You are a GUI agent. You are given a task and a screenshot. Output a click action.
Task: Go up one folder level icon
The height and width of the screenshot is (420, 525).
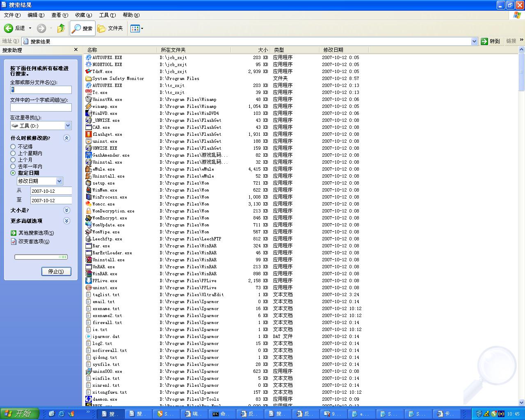tap(61, 28)
